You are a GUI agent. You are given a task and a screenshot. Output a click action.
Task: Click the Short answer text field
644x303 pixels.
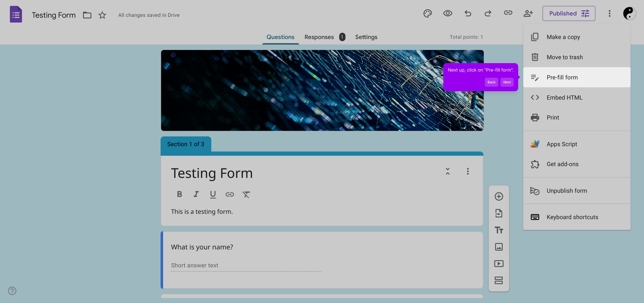pos(246,265)
